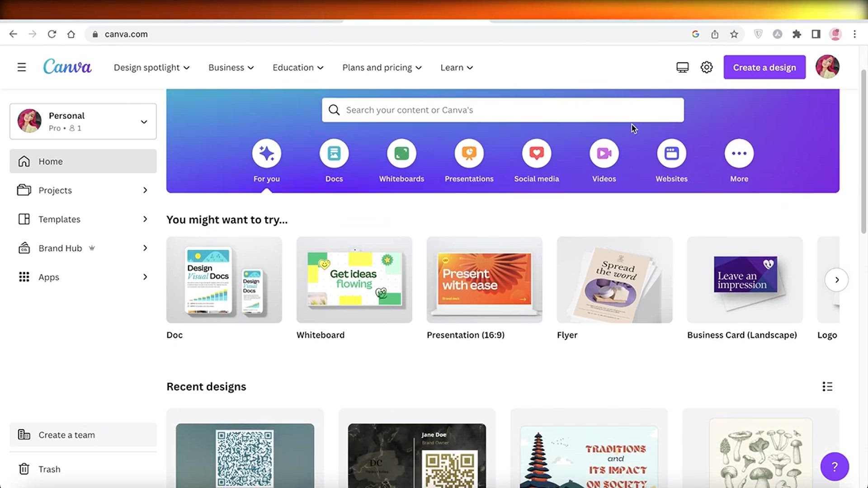This screenshot has height=488, width=868.
Task: Expand the Learn dropdown menu
Action: point(457,67)
